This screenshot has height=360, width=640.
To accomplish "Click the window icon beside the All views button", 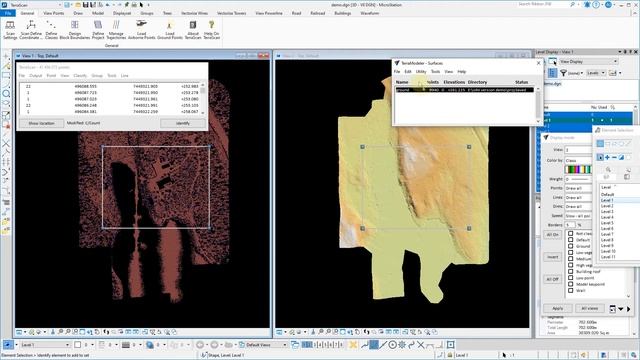I will point(612,309).
